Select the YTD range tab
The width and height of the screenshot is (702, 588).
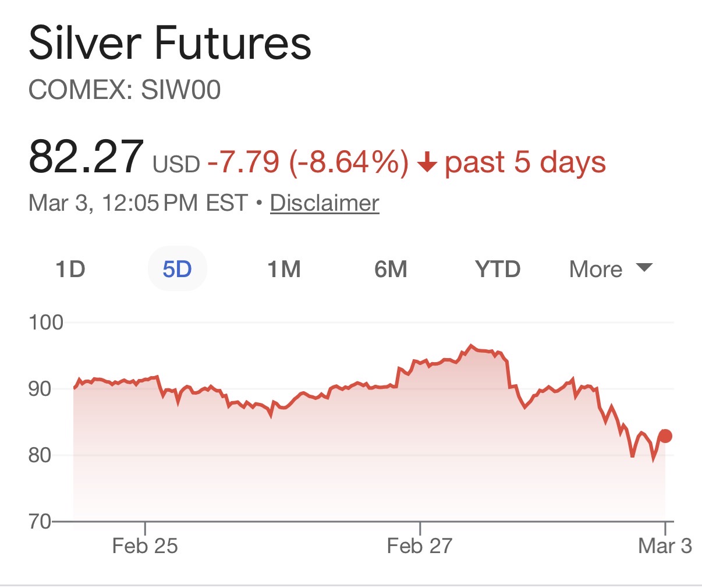498,270
